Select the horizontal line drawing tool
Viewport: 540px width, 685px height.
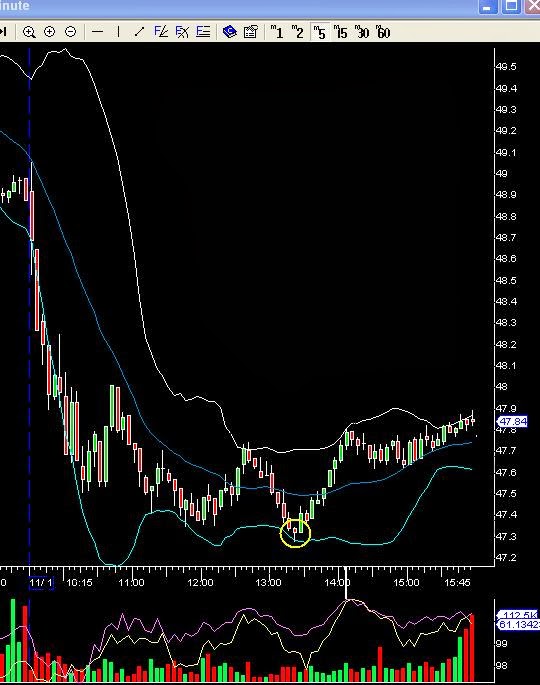97,32
